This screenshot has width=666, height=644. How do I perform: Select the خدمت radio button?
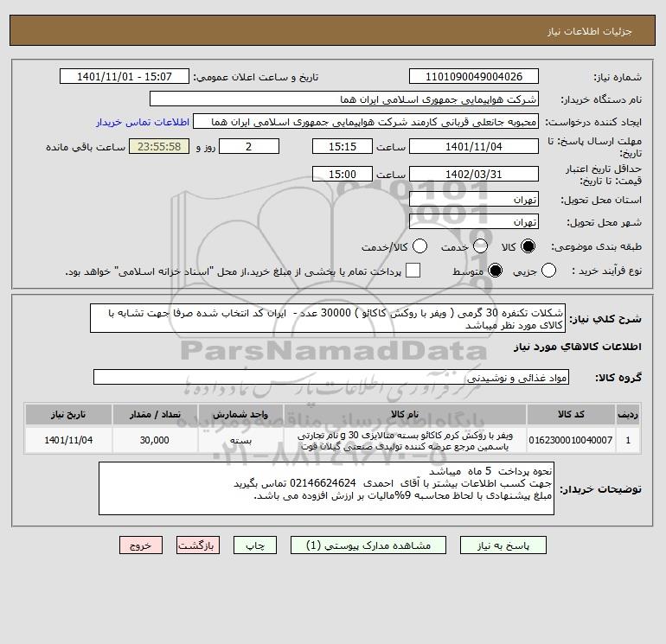coord(480,246)
